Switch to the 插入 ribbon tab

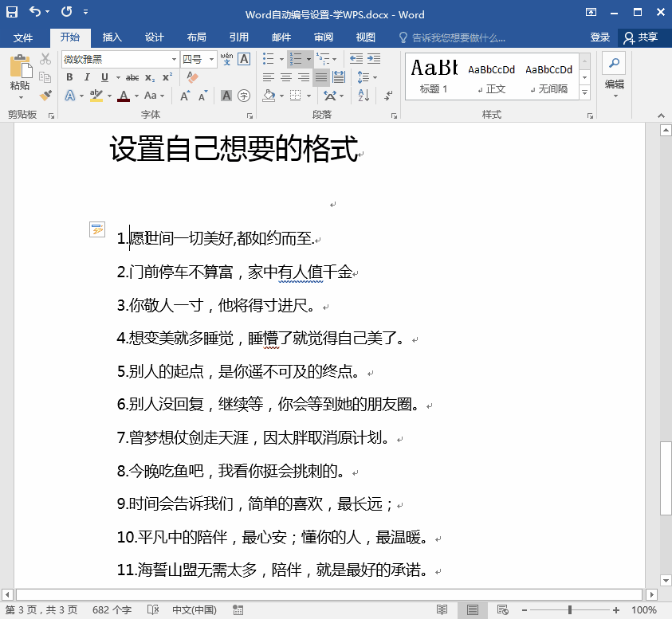[112, 37]
